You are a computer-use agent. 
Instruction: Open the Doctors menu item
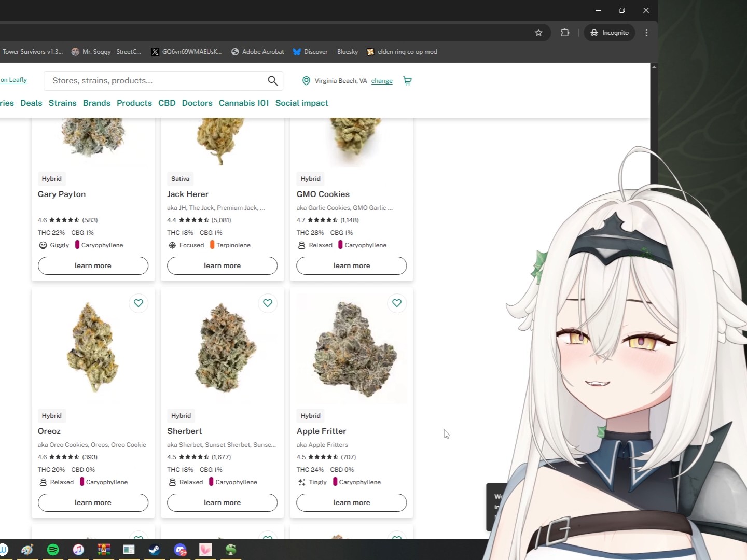click(197, 103)
